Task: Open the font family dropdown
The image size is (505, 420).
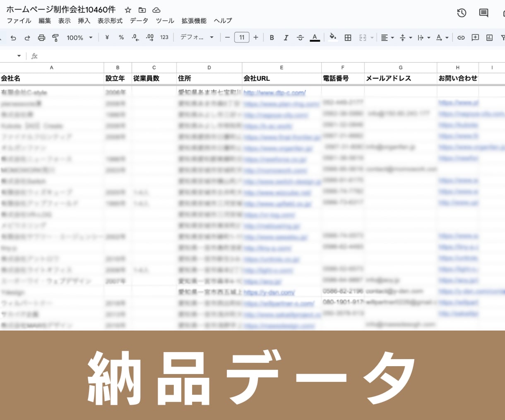Action: pyautogui.click(x=197, y=37)
